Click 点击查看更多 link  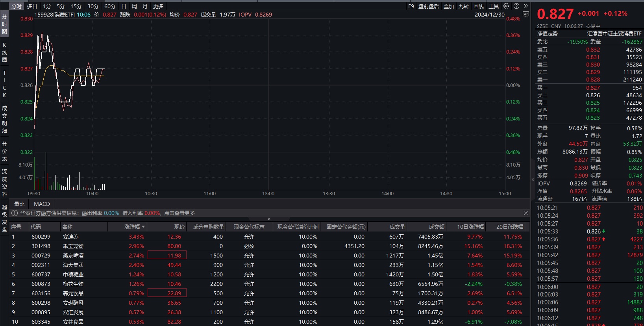pyautogui.click(x=179, y=213)
